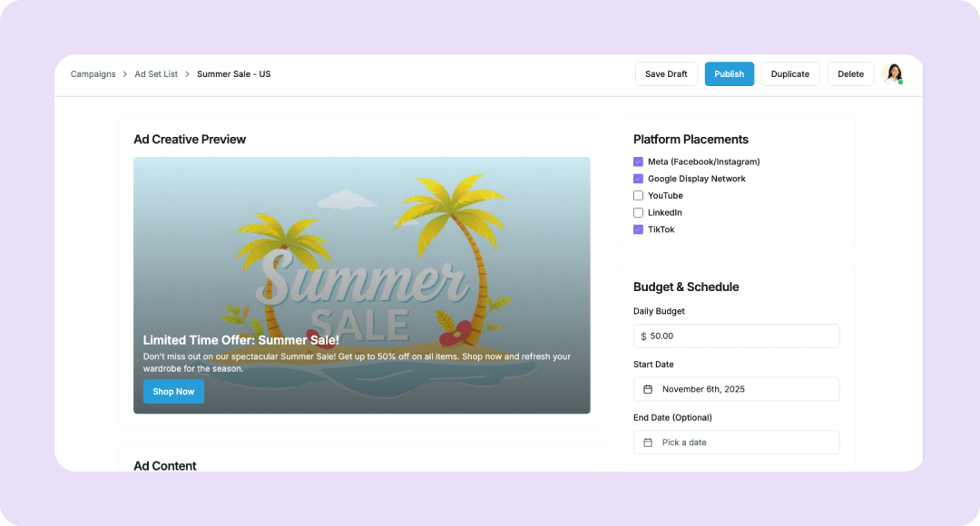Click the Shop Now preview button
The image size is (980, 526).
pyautogui.click(x=173, y=392)
